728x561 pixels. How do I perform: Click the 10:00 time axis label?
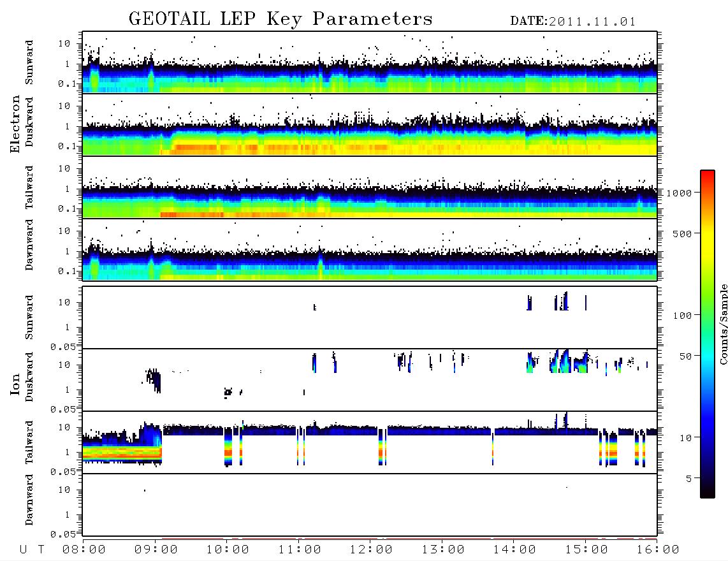coord(228,550)
